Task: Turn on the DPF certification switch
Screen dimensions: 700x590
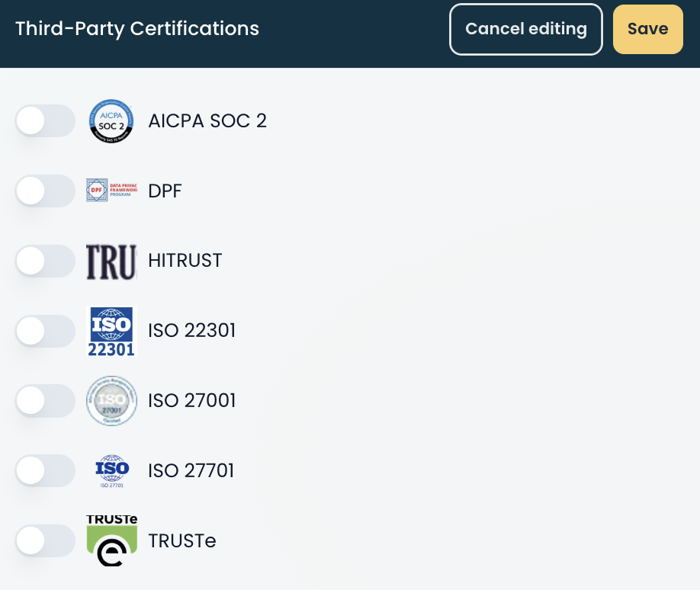Action: pyautogui.click(x=45, y=191)
